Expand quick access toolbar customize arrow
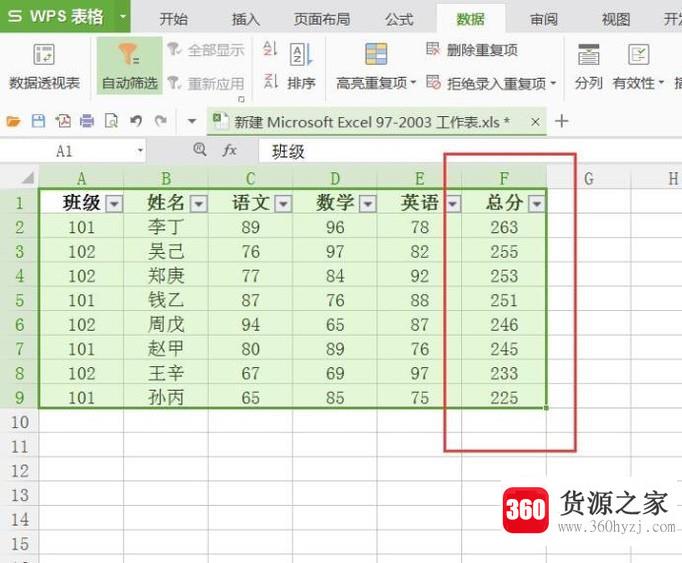Screen dimensions: 682x563 click(x=192, y=121)
